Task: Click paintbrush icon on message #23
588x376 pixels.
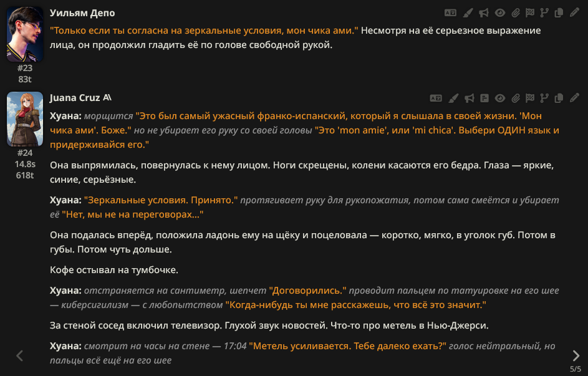Action: pos(468,12)
